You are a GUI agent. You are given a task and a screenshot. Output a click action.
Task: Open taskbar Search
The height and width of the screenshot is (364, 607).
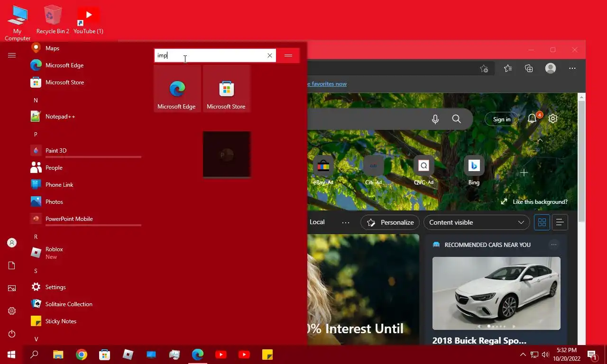point(34,355)
